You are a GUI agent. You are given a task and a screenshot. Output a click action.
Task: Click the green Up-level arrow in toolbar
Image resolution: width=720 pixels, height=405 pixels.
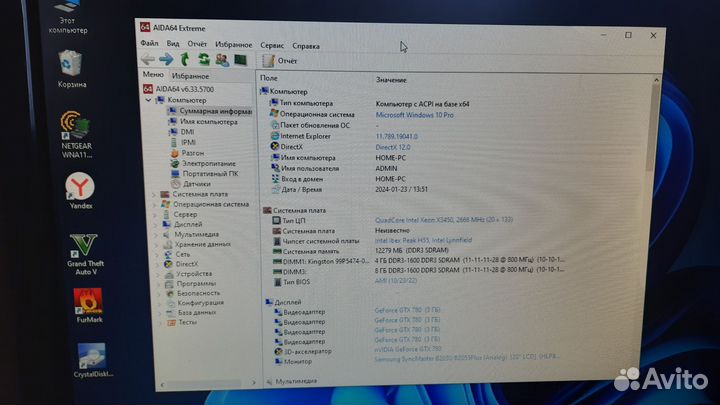click(x=184, y=60)
